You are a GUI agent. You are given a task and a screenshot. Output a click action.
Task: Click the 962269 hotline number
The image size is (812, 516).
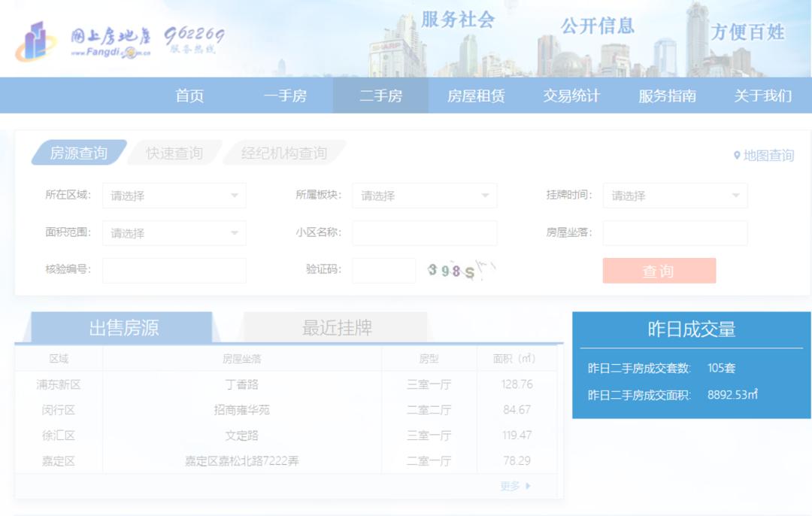(x=194, y=35)
